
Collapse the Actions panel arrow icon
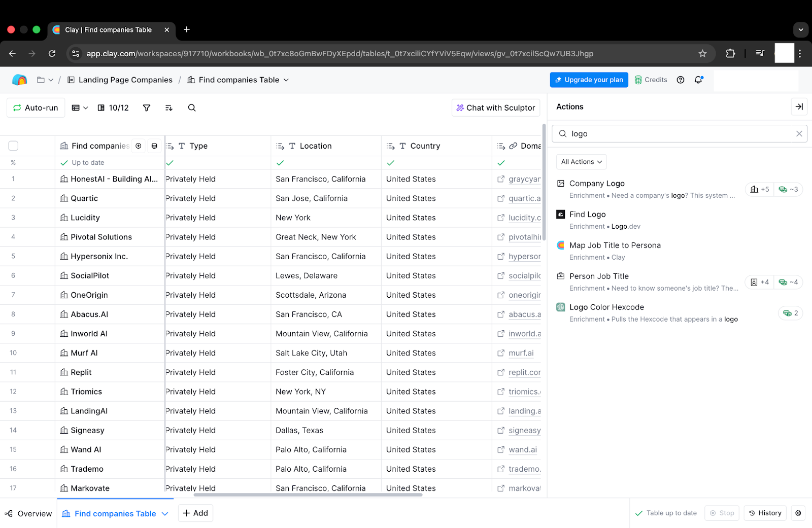799,107
